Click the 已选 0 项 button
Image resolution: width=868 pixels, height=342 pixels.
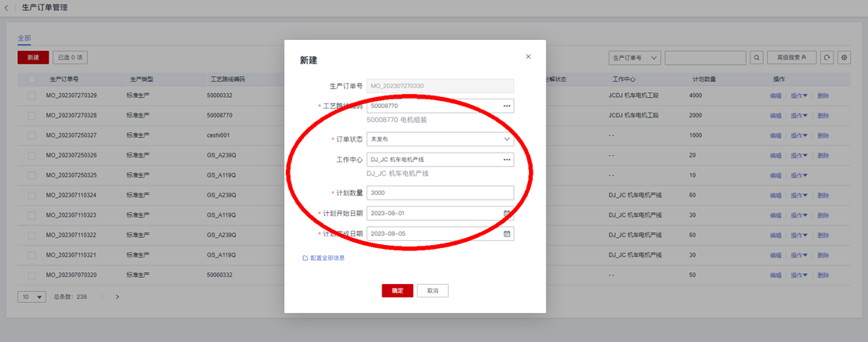(70, 58)
